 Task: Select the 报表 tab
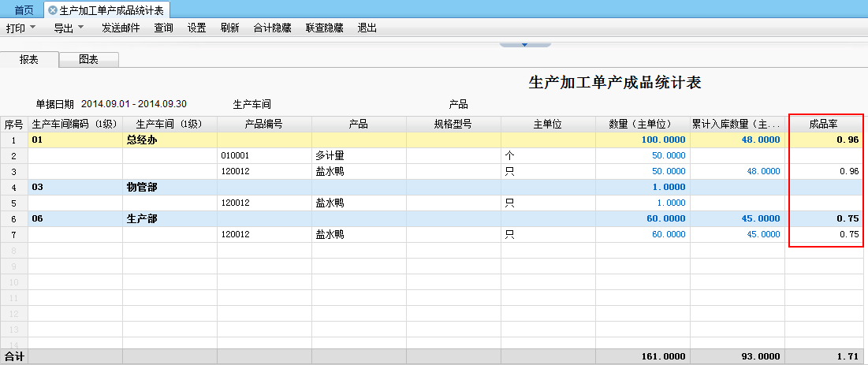pos(29,60)
